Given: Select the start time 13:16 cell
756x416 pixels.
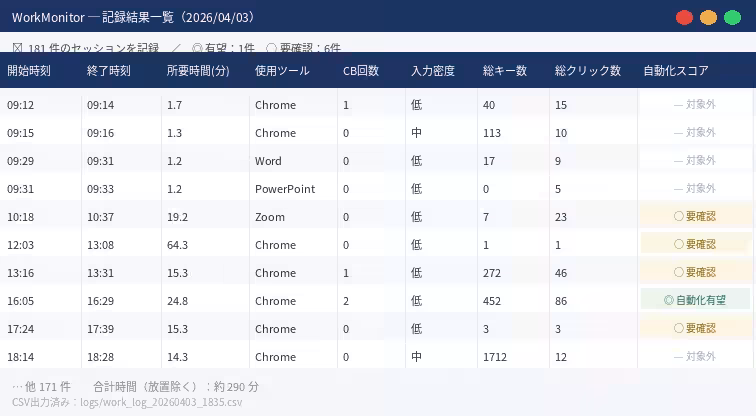Looking at the screenshot, I should (x=21, y=273).
